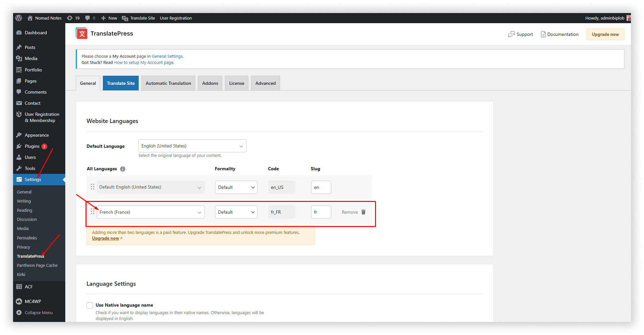Click the fr_FR code field

(282, 212)
